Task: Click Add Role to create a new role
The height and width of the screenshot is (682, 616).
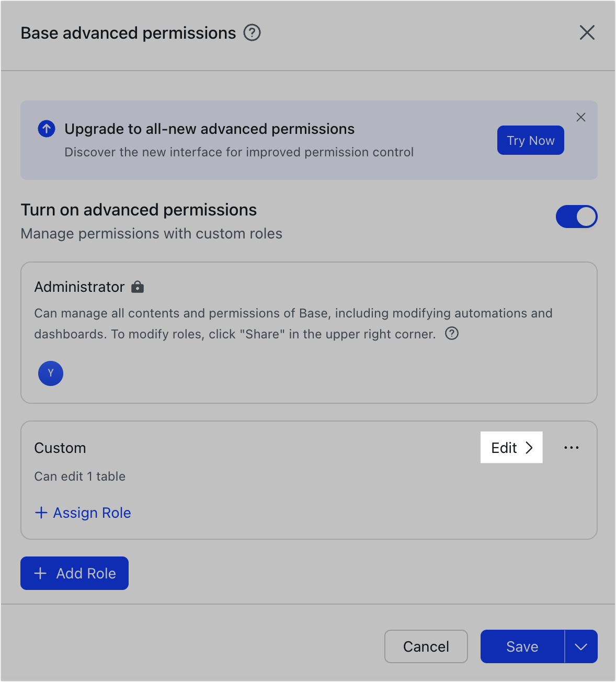Action: click(x=74, y=573)
